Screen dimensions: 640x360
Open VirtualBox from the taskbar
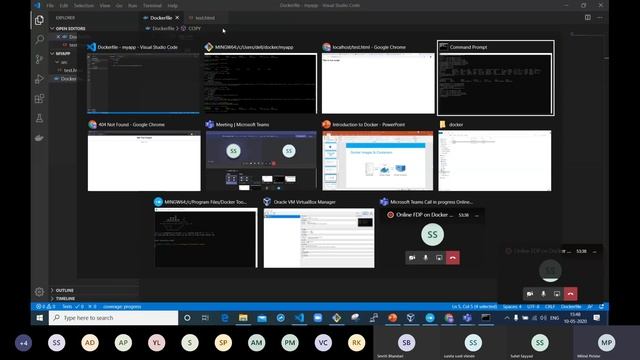pyautogui.click(x=411, y=318)
